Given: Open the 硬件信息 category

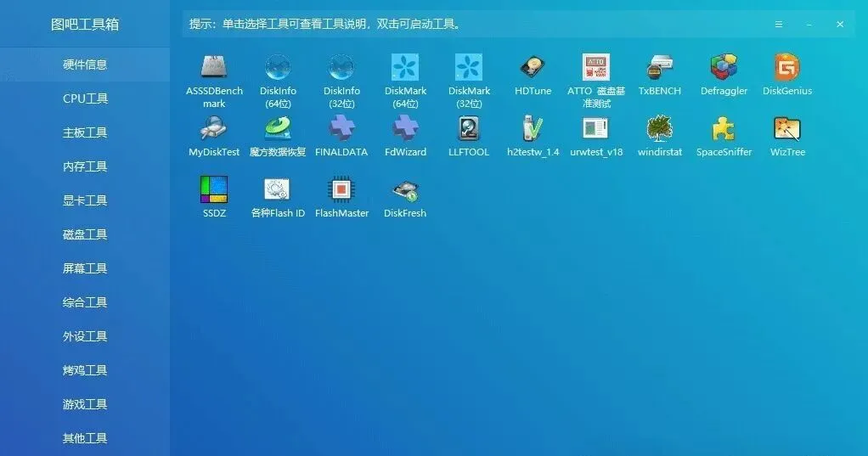Looking at the screenshot, I should [x=85, y=65].
